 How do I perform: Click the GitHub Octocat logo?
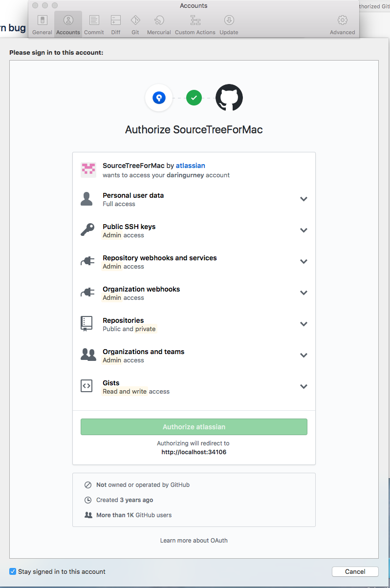[x=229, y=98]
